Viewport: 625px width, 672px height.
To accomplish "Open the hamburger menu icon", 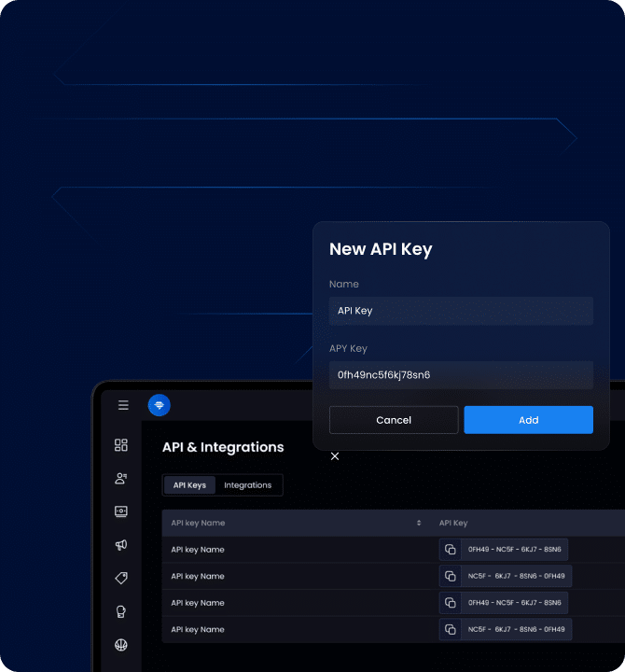I will (x=123, y=405).
